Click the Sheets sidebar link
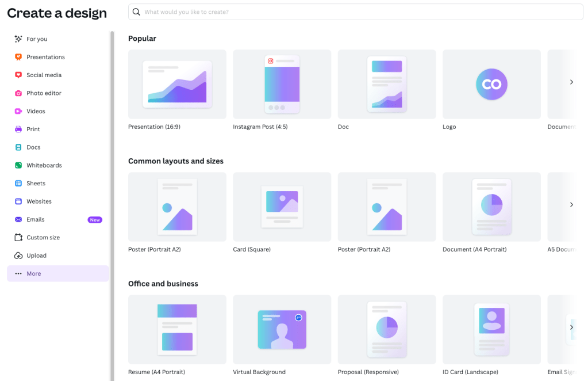 (x=36, y=183)
